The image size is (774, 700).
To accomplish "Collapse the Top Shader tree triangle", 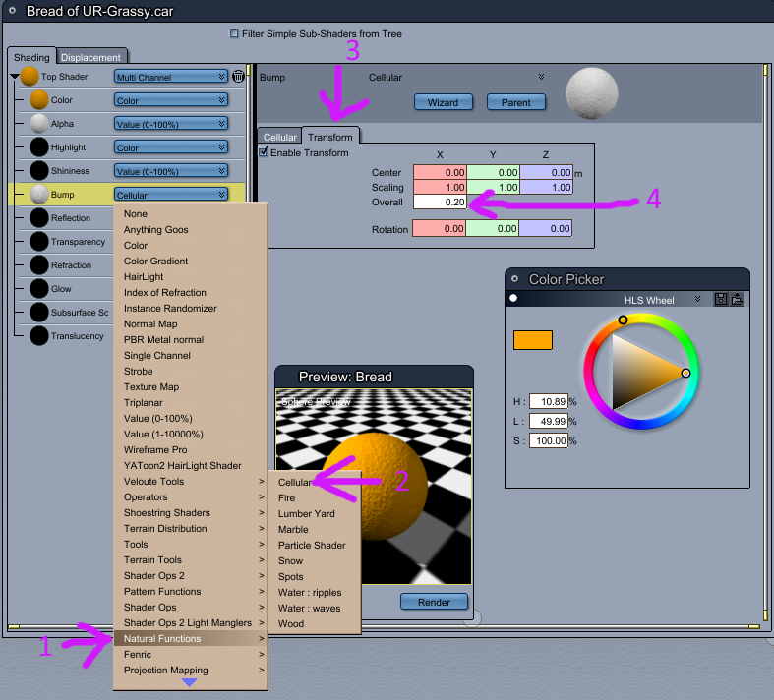I will pos(15,77).
